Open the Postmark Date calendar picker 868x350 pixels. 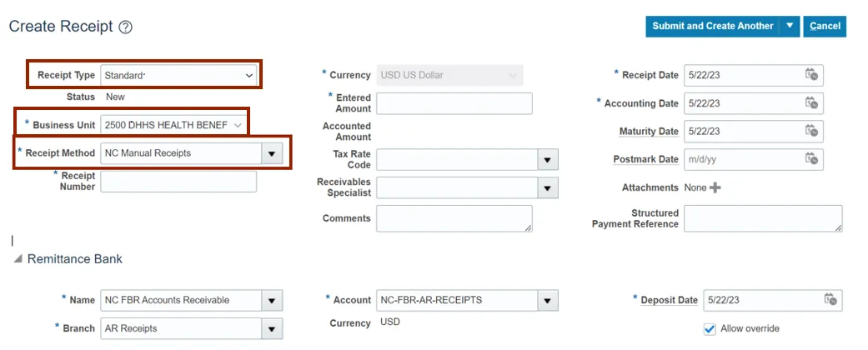pyautogui.click(x=811, y=159)
